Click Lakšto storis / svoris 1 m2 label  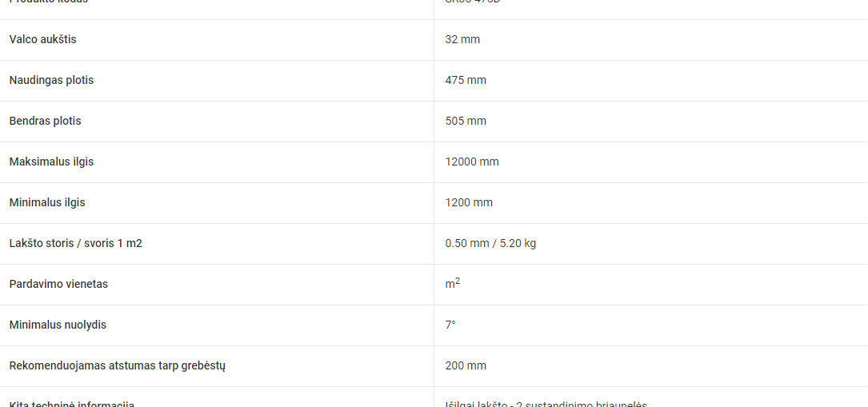point(76,243)
